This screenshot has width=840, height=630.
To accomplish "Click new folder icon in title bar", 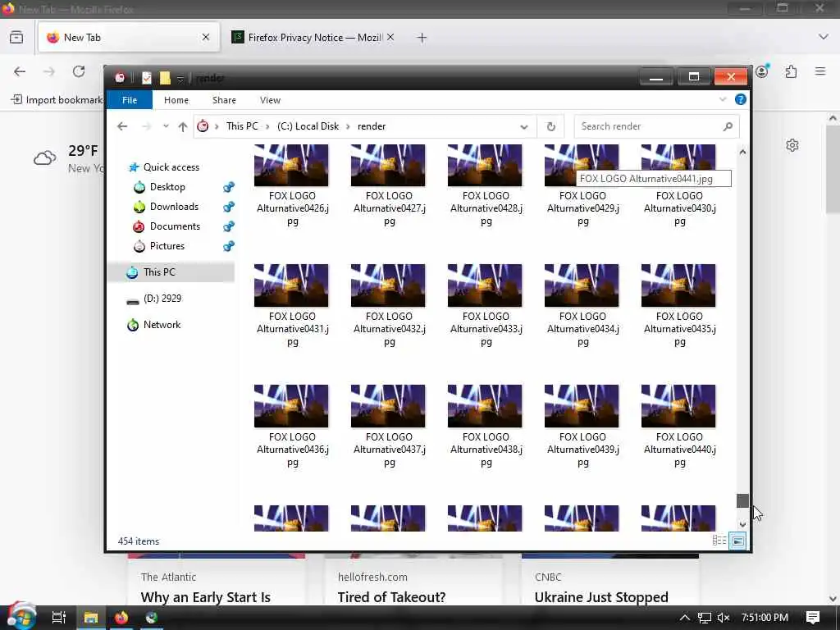I will 165,78.
